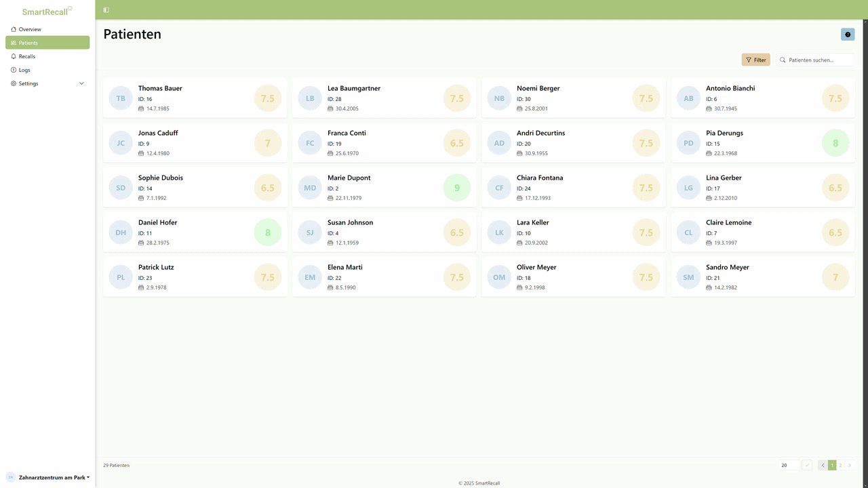The image size is (868, 488).
Task: Select Sandro Meyer's score badge of 7
Action: [x=835, y=277]
